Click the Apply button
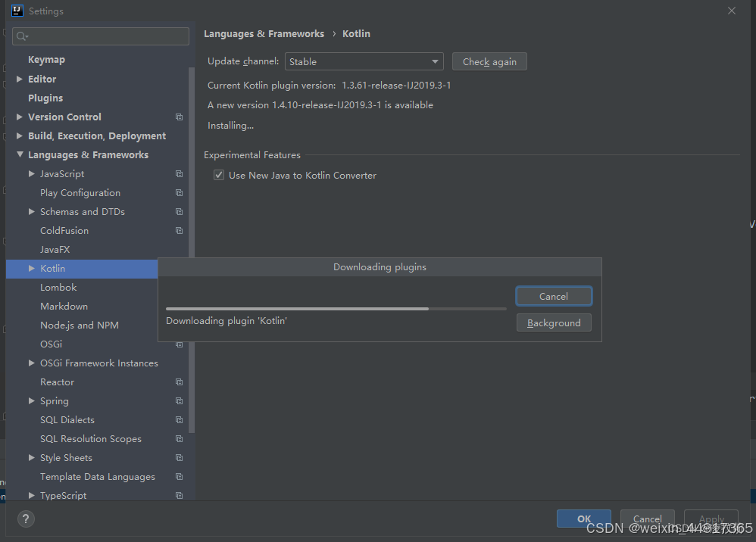The height and width of the screenshot is (542, 756). coord(711,519)
